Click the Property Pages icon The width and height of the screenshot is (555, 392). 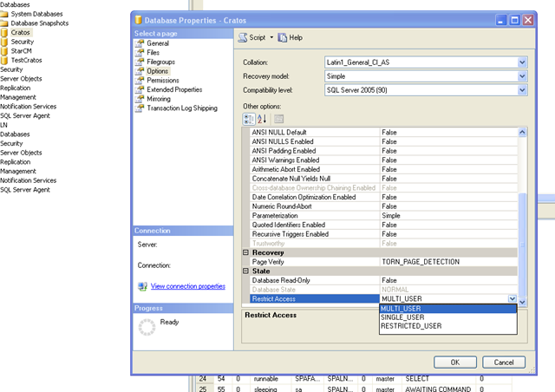pyautogui.click(x=279, y=119)
